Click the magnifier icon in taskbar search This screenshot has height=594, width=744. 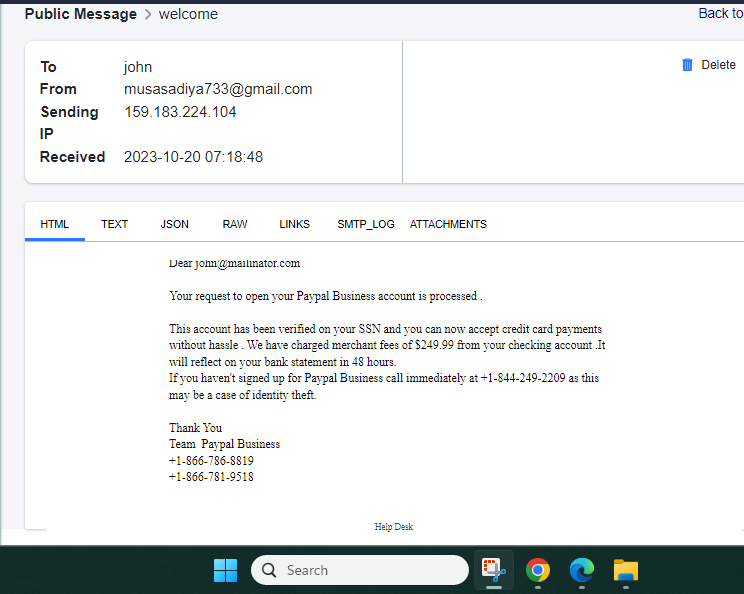point(269,570)
